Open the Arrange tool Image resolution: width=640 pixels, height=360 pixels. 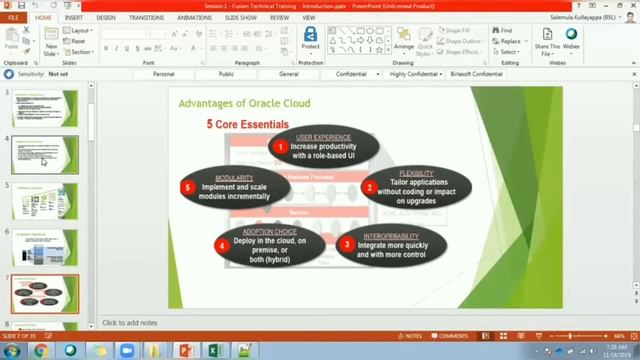coord(404,41)
